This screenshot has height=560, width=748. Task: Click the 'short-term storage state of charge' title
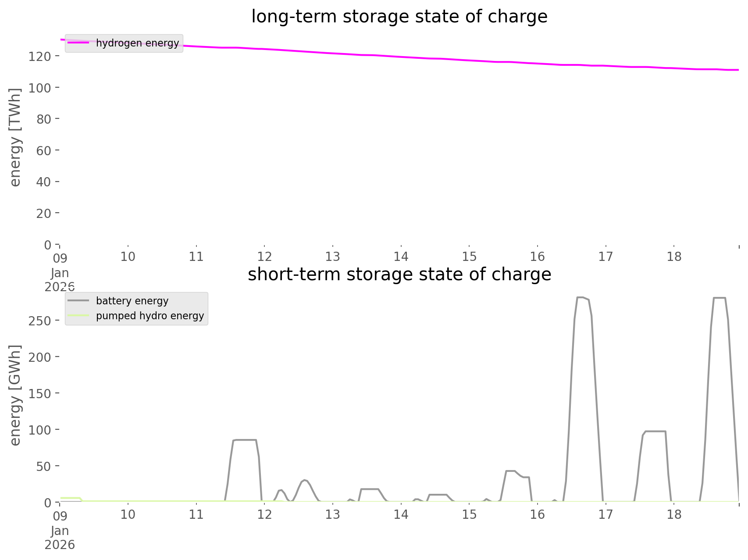tap(399, 275)
